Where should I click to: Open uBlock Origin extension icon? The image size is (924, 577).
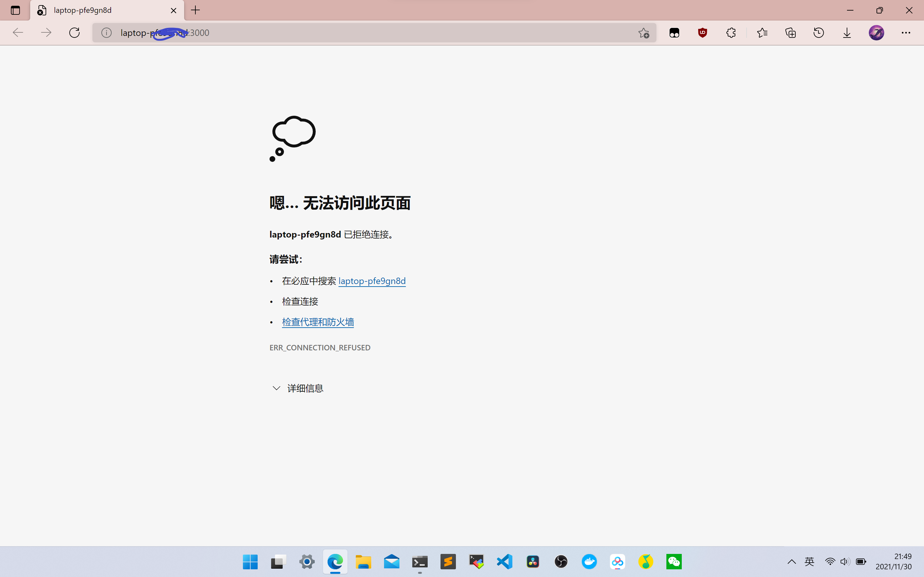click(x=702, y=33)
